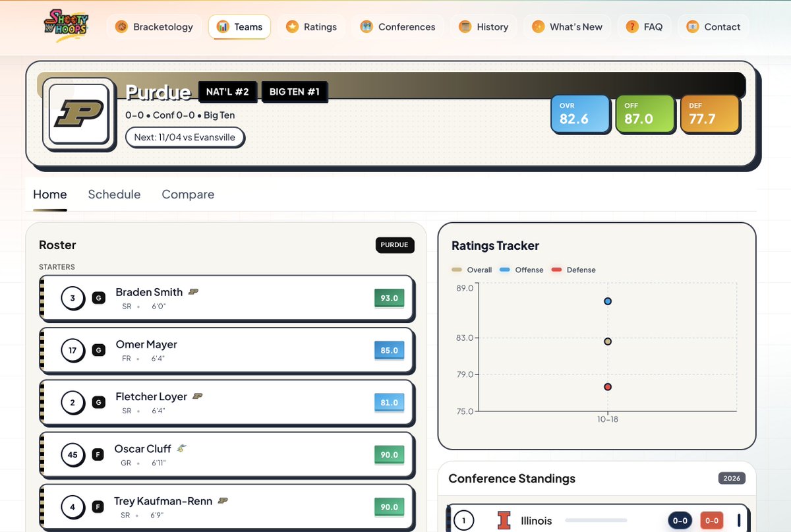
Task: Click the G position badge for Omer Mayer
Action: coord(98,351)
